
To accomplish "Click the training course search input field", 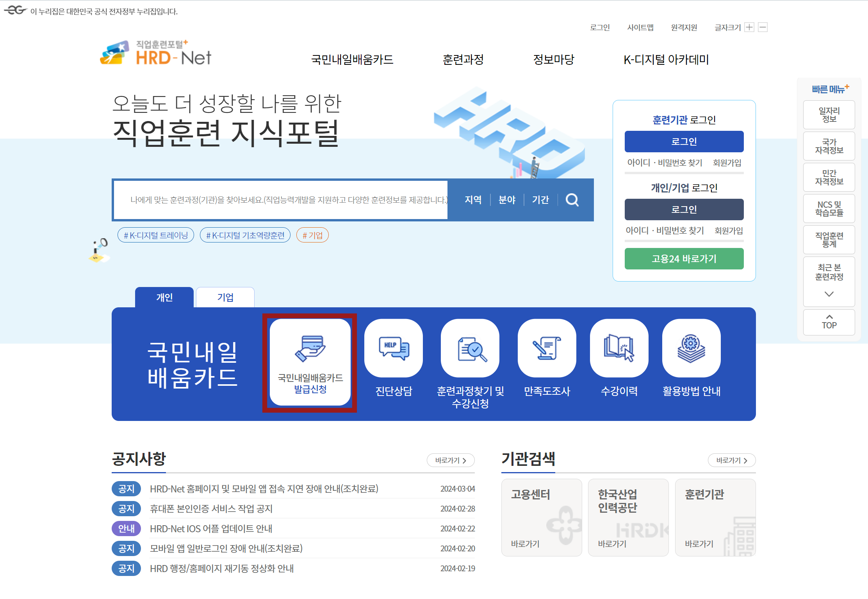I will [281, 200].
